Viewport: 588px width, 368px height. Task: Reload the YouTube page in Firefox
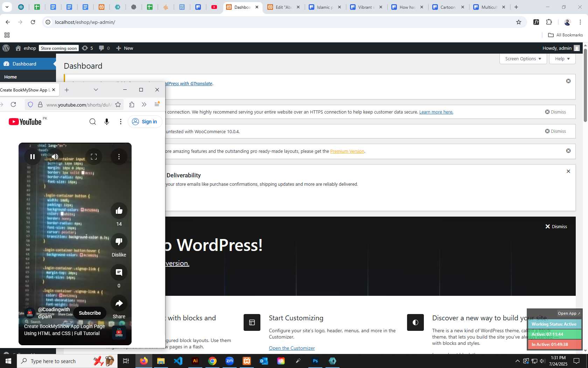click(13, 104)
